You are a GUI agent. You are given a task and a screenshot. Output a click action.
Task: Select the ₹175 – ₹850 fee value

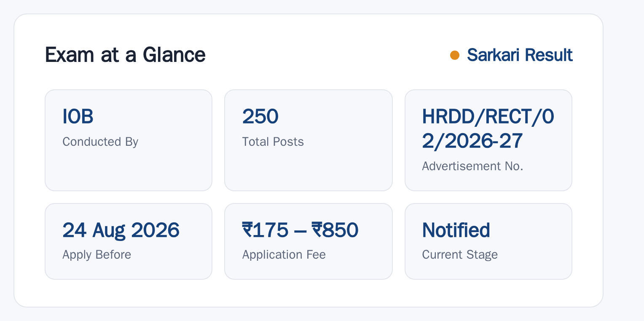point(301,230)
